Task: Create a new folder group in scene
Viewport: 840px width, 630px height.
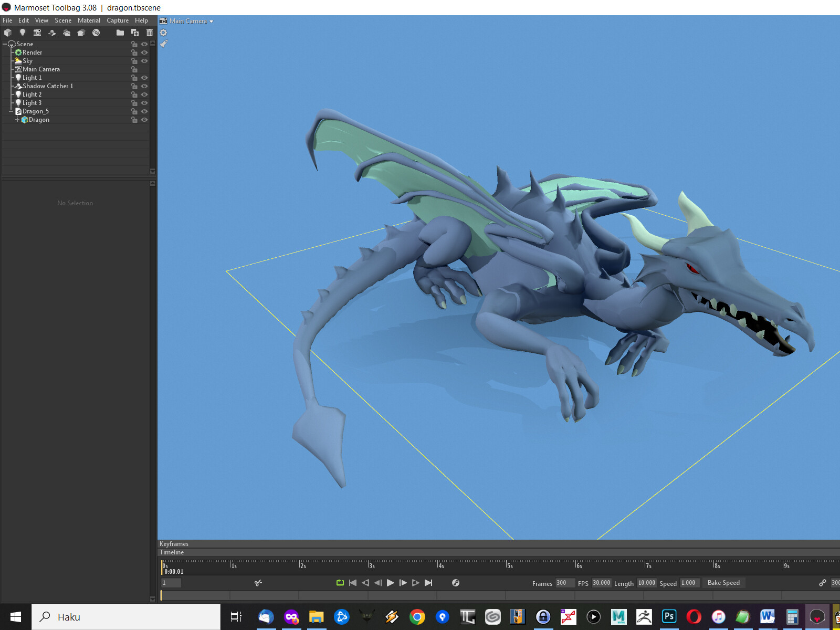Action: coord(120,33)
